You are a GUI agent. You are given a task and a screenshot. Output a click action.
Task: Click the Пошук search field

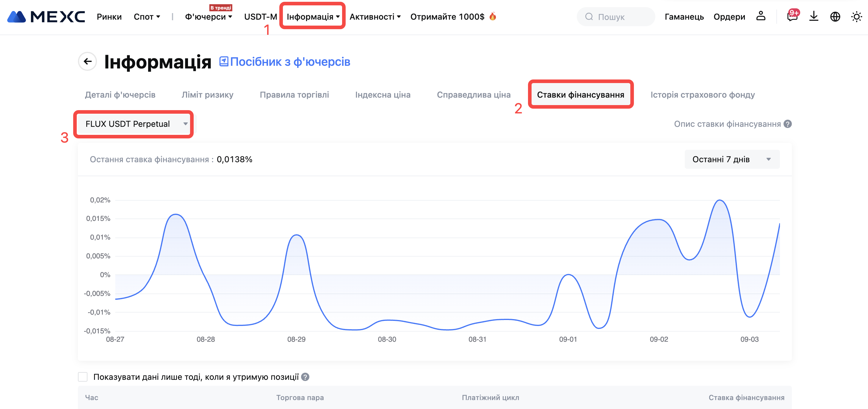pyautogui.click(x=616, y=17)
